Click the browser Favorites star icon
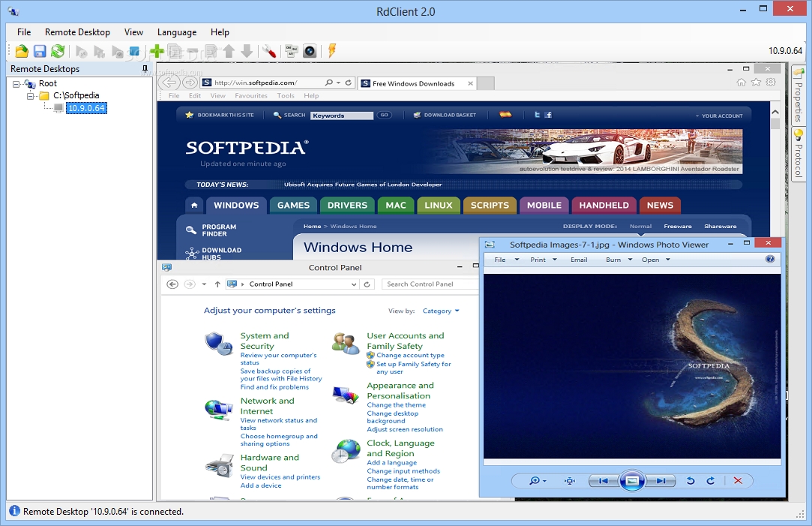Image resolution: width=812 pixels, height=526 pixels. click(756, 83)
